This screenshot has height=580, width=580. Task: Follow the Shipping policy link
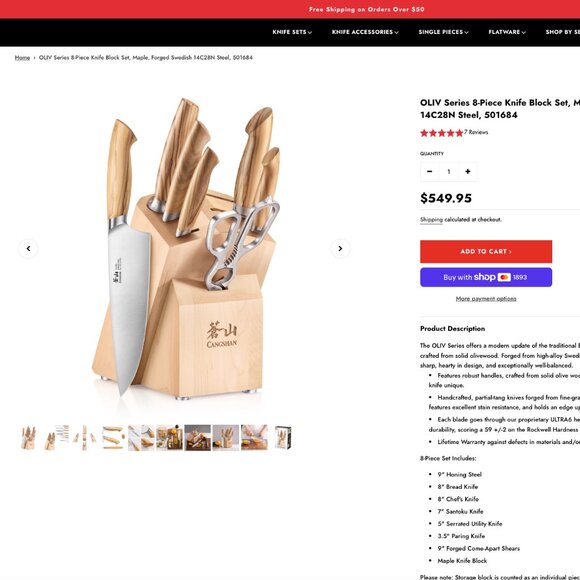431,220
